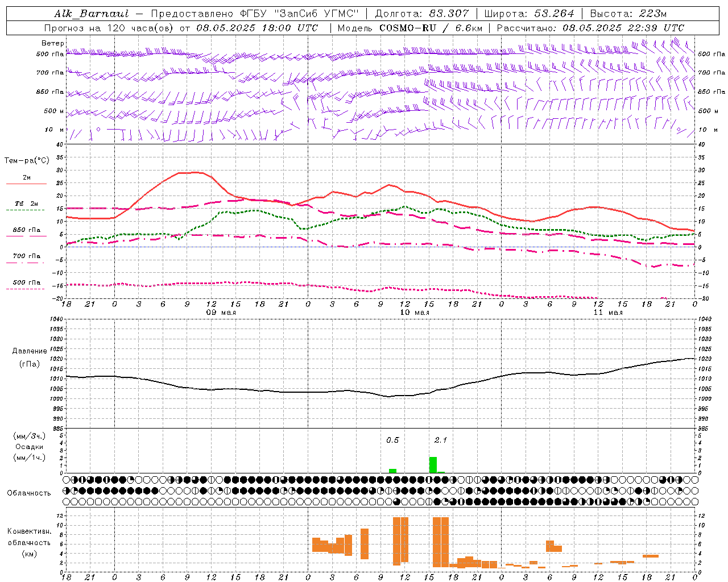Click the '0.5' precipitation value
This screenshot has height=582, width=728.
click(392, 440)
